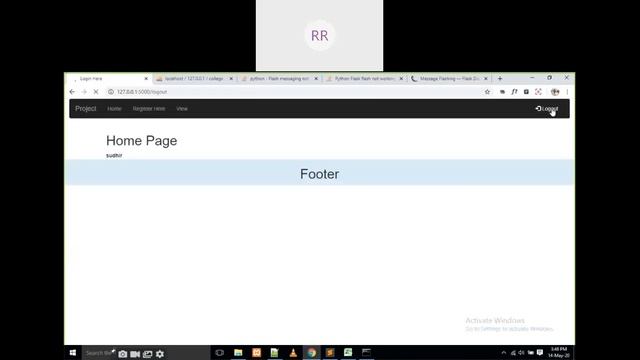Open the Chrome three-dot menu
The width and height of the screenshot is (640, 360).
point(567,92)
